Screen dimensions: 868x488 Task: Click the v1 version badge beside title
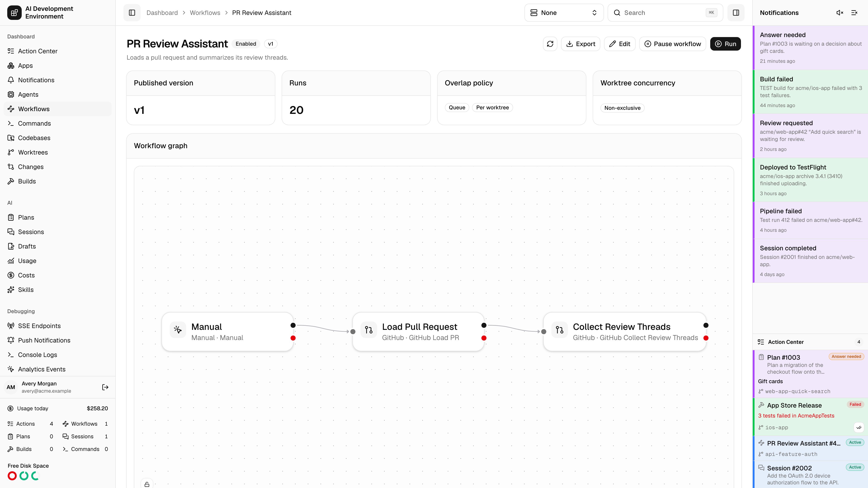pos(271,44)
